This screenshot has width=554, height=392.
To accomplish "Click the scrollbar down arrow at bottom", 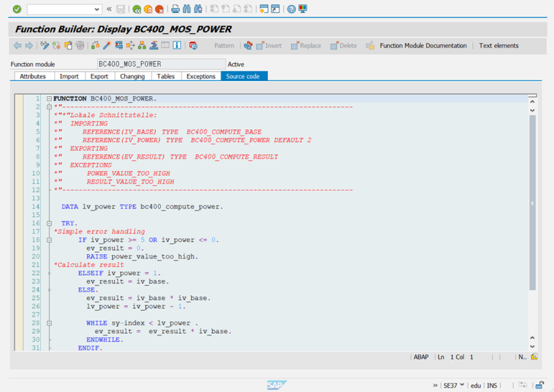I will (533, 346).
